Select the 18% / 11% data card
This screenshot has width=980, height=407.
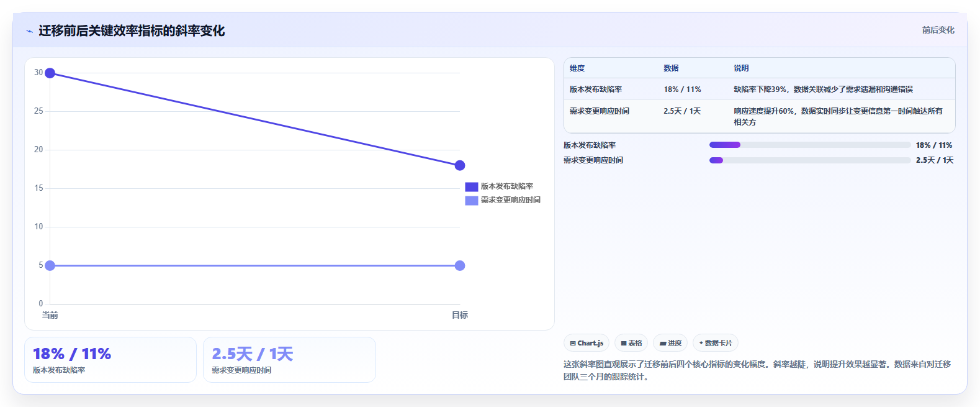pyautogui.click(x=110, y=360)
